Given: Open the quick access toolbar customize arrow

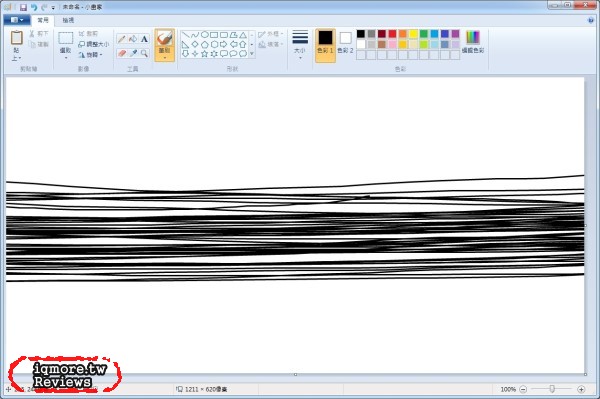Looking at the screenshot, I should 53,8.
